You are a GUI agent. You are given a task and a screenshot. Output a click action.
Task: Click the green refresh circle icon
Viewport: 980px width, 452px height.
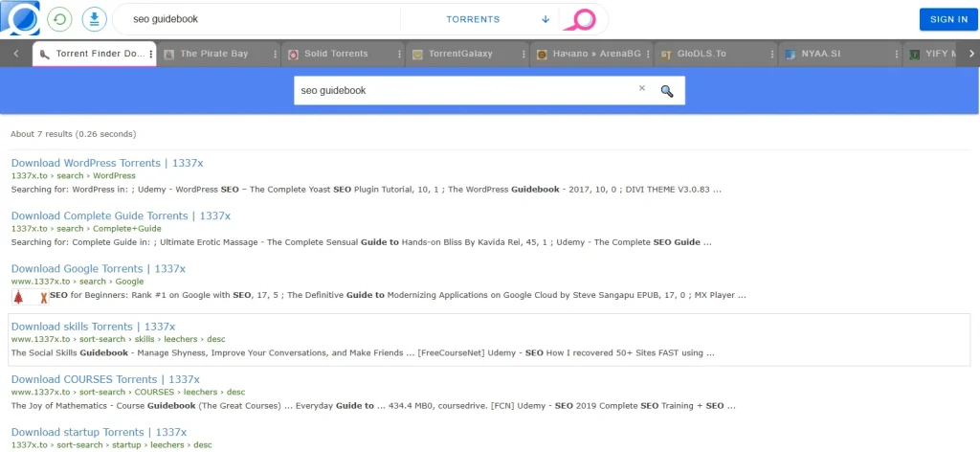pyautogui.click(x=60, y=19)
